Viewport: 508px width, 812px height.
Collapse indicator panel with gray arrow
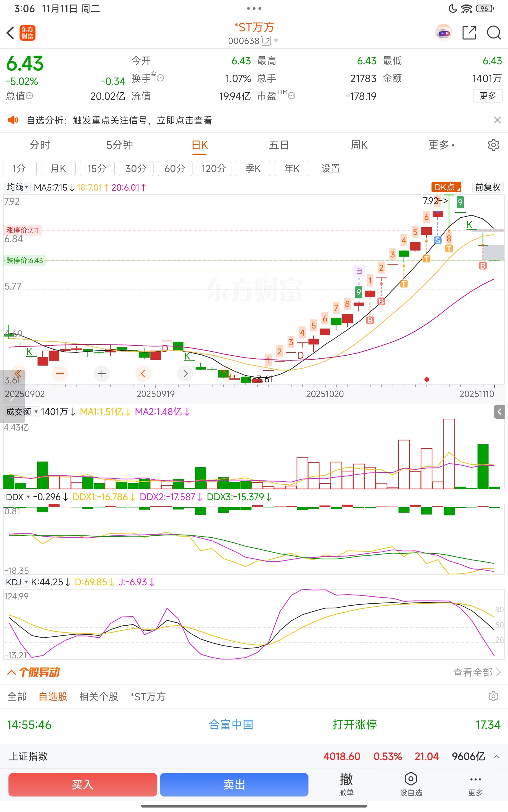pos(499,412)
